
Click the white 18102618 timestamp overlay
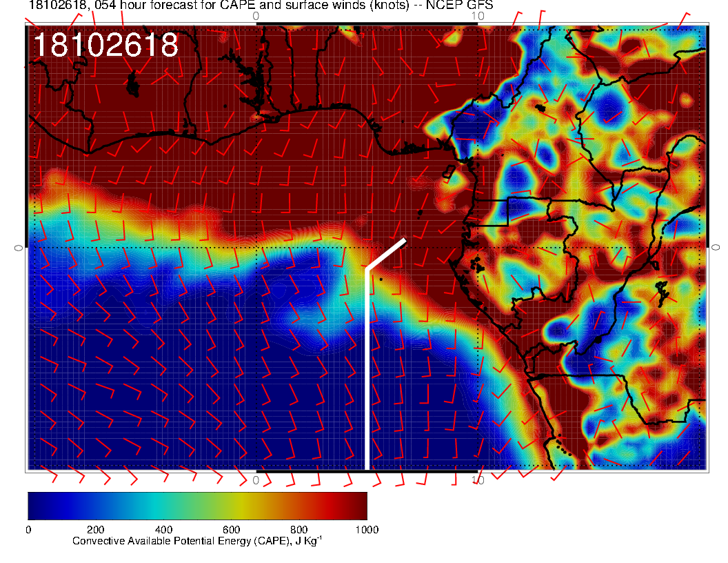pyautogui.click(x=105, y=46)
